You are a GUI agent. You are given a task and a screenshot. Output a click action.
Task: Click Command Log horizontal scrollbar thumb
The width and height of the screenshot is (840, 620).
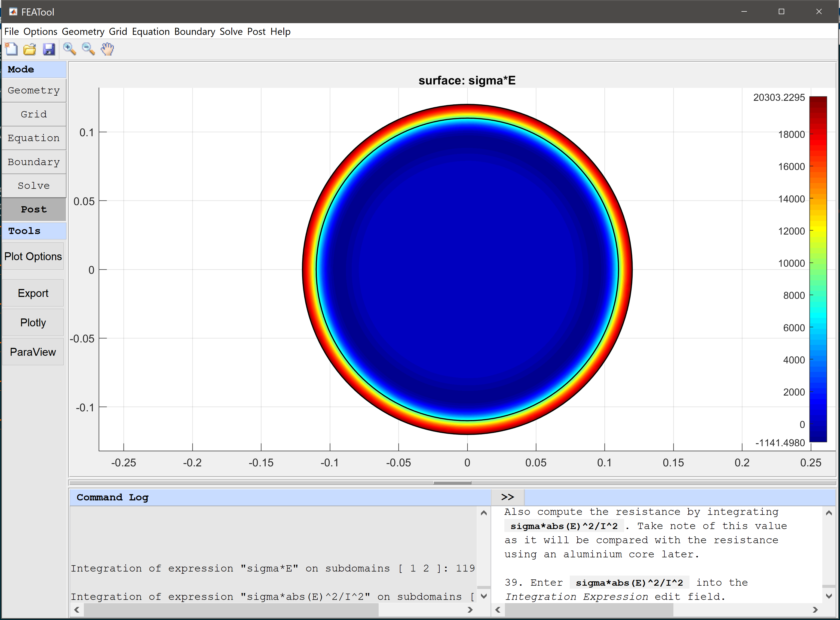point(231,610)
